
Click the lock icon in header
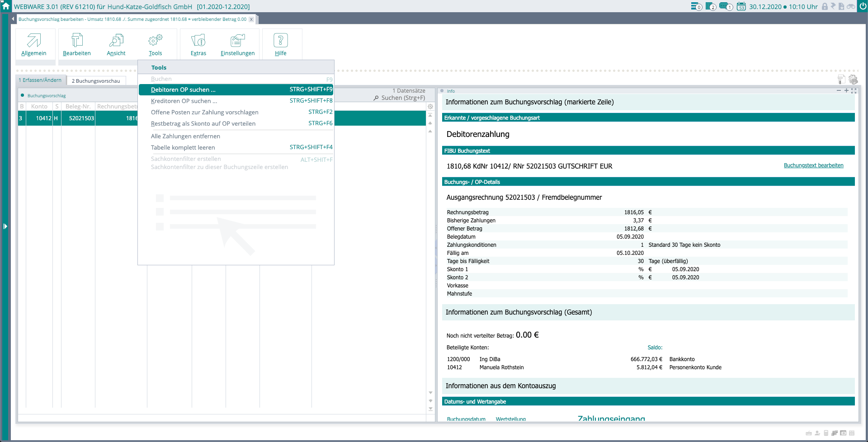pyautogui.click(x=825, y=6)
